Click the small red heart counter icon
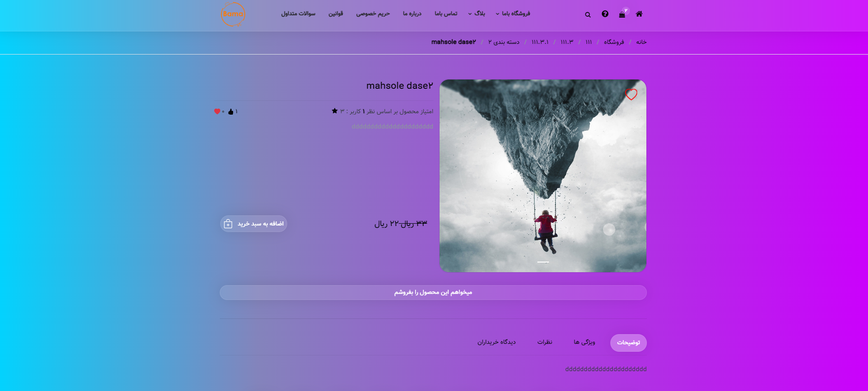 coord(217,111)
